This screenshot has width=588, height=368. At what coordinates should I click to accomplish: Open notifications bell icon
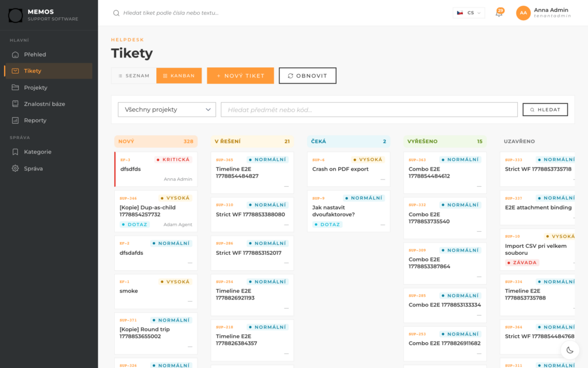pos(499,13)
